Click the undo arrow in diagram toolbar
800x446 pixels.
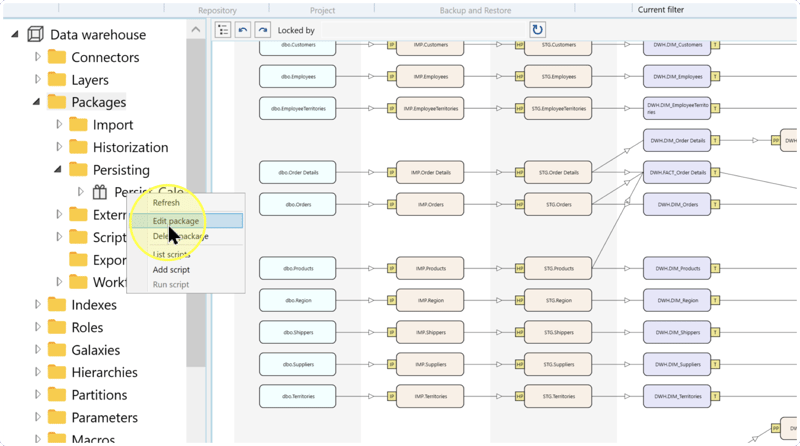pyautogui.click(x=243, y=30)
